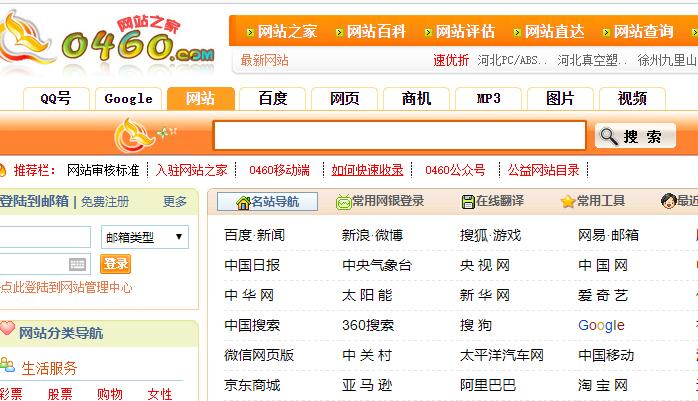Click the bird mascot left of search box

[137, 135]
